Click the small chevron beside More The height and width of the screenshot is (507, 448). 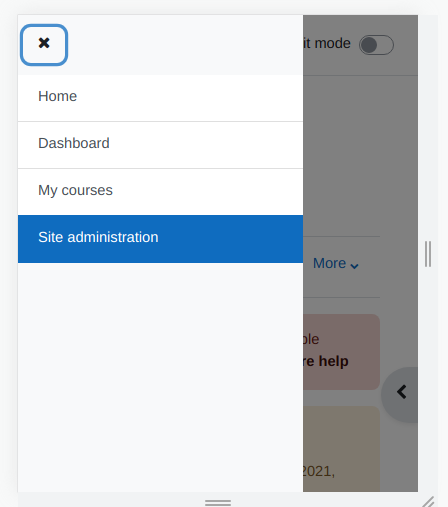click(x=354, y=266)
